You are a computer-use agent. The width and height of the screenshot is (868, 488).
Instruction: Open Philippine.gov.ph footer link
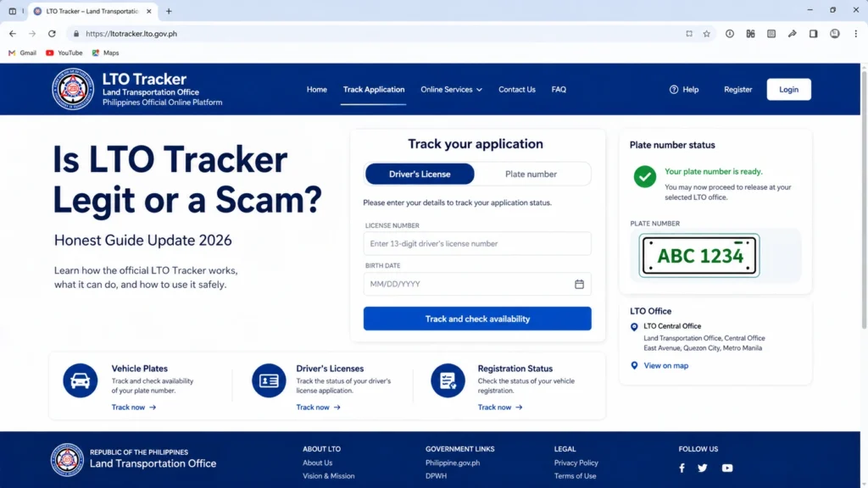click(x=453, y=463)
